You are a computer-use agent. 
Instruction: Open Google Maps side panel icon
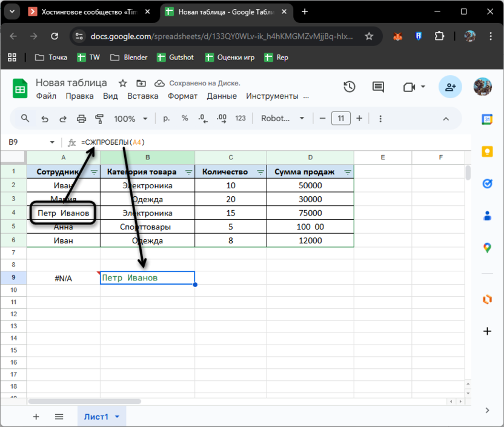[487, 247]
